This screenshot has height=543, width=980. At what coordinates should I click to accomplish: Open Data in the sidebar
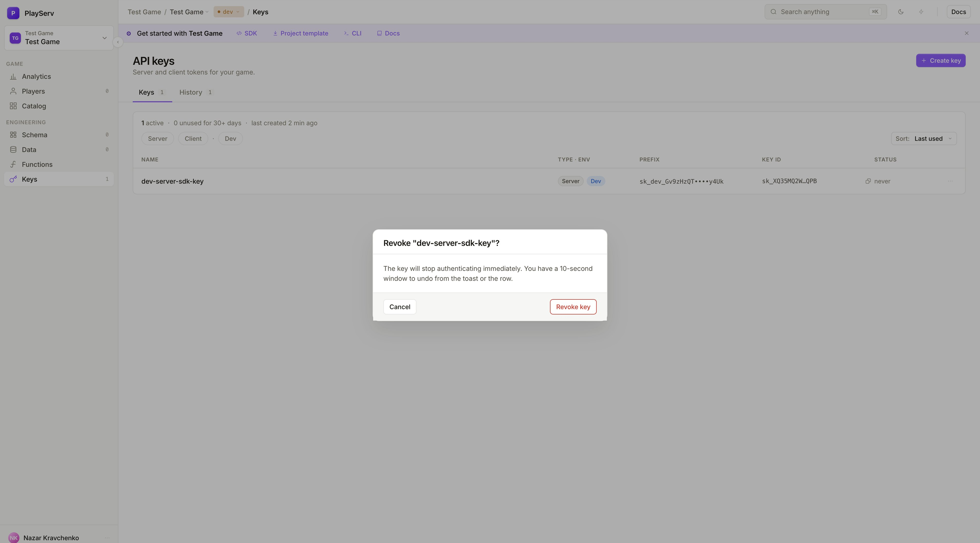(59, 150)
